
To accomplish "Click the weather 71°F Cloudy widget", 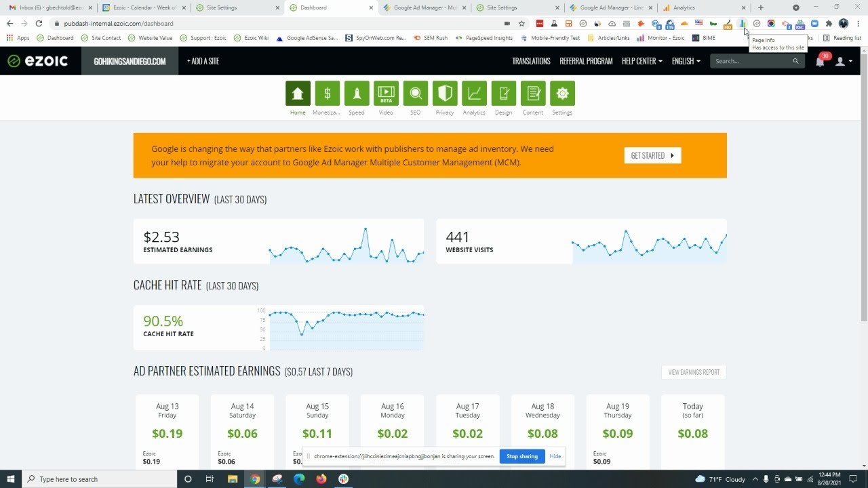I will pyautogui.click(x=720, y=479).
